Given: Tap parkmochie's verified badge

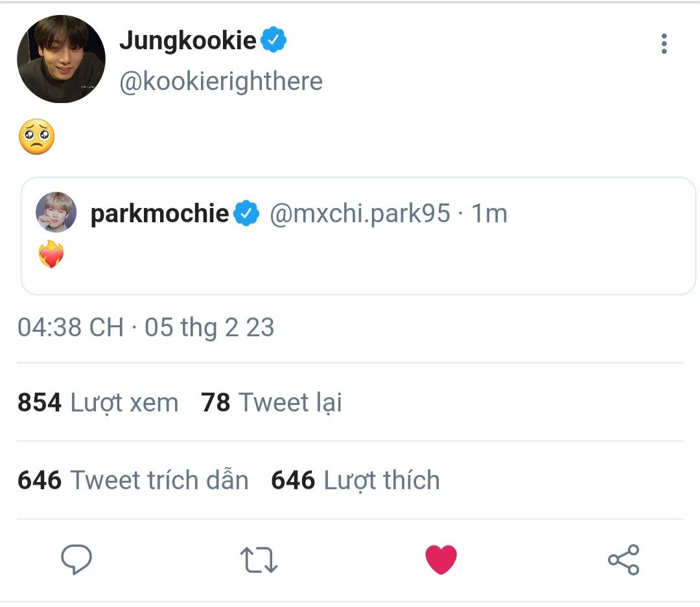Looking at the screenshot, I should (x=246, y=213).
